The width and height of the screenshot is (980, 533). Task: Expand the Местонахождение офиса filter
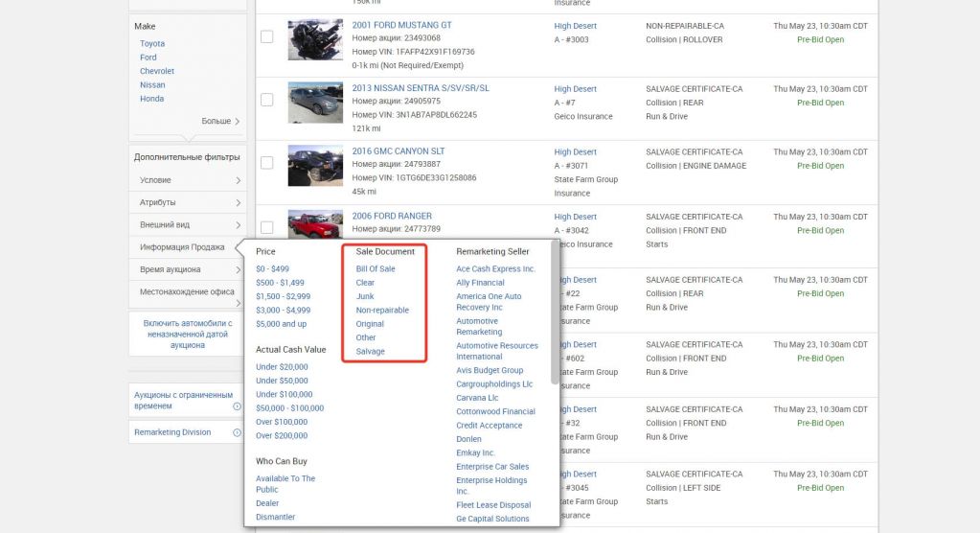[x=188, y=294]
